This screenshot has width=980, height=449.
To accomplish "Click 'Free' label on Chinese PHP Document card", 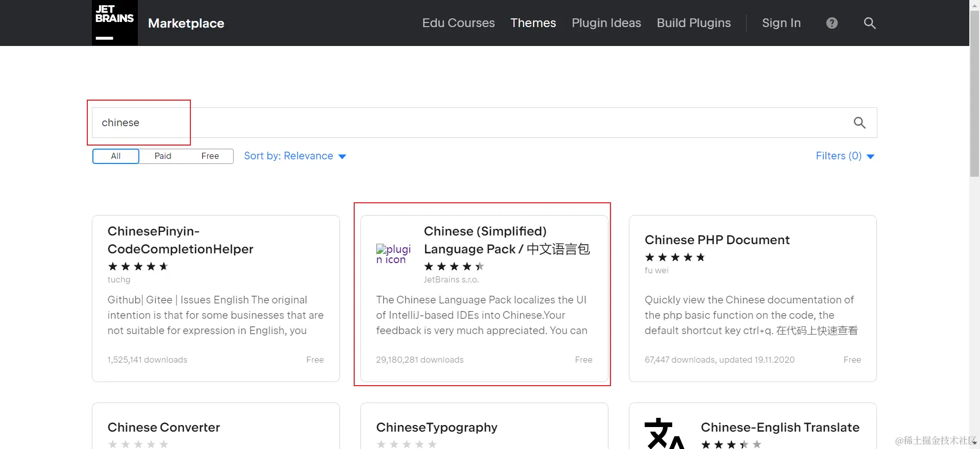I will 852,360.
